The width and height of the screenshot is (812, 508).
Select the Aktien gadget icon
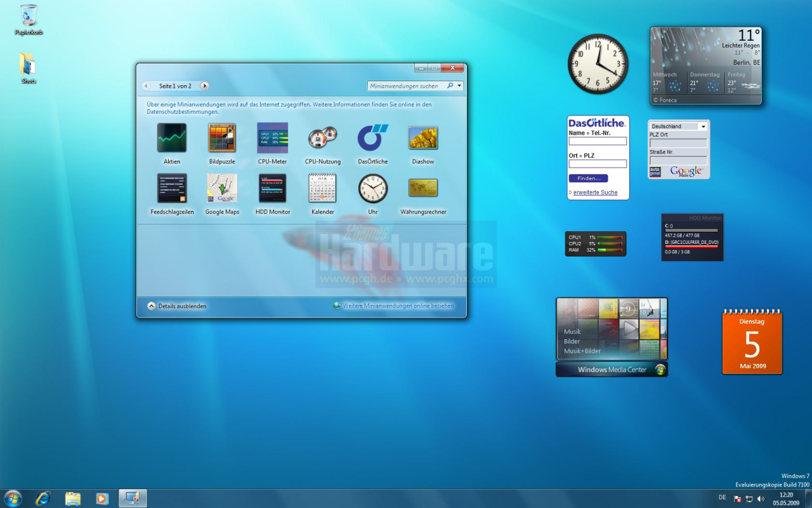point(172,138)
